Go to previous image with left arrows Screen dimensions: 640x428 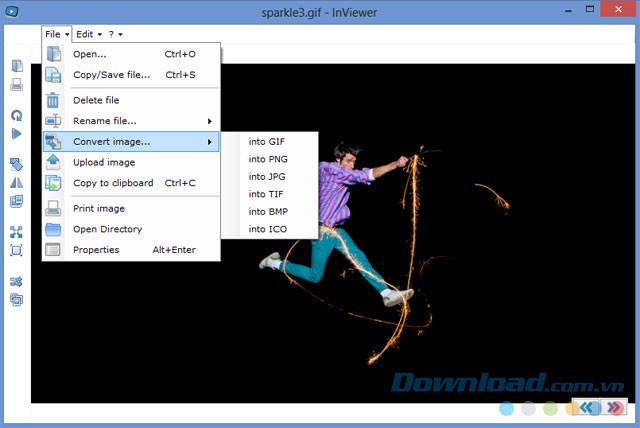(589, 408)
